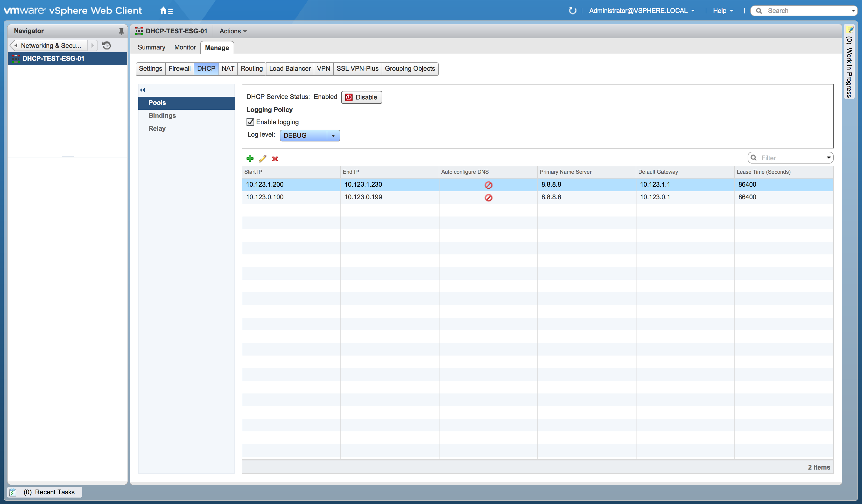The height and width of the screenshot is (504, 862).
Task: Open the Log level DEBUG dropdown
Action: (x=309, y=135)
